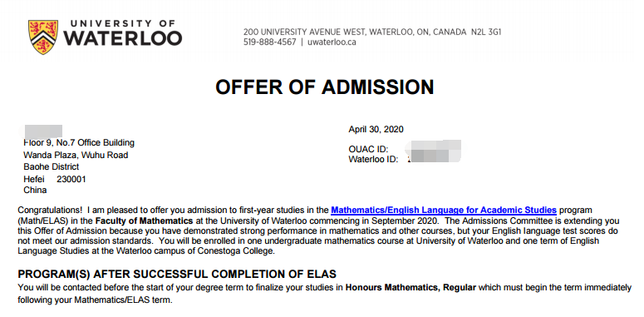644x317 pixels.
Task: Click the blurred recipient name block
Action: click(x=42, y=131)
